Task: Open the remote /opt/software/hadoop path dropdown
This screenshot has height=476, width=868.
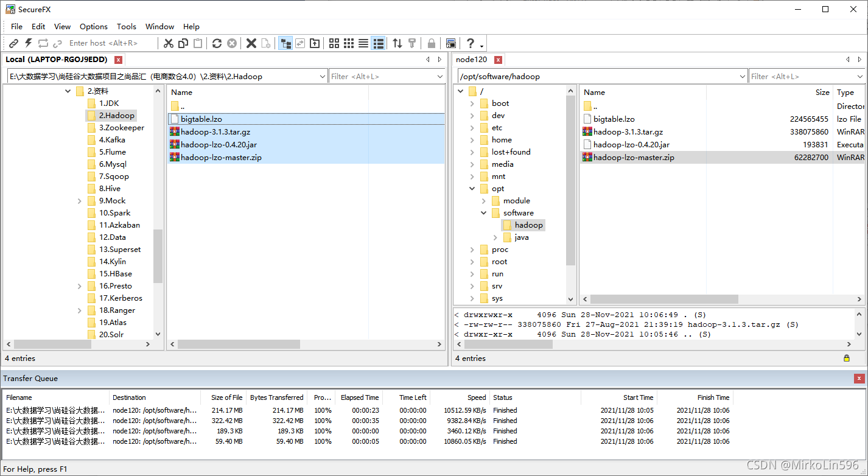Action: coord(743,77)
